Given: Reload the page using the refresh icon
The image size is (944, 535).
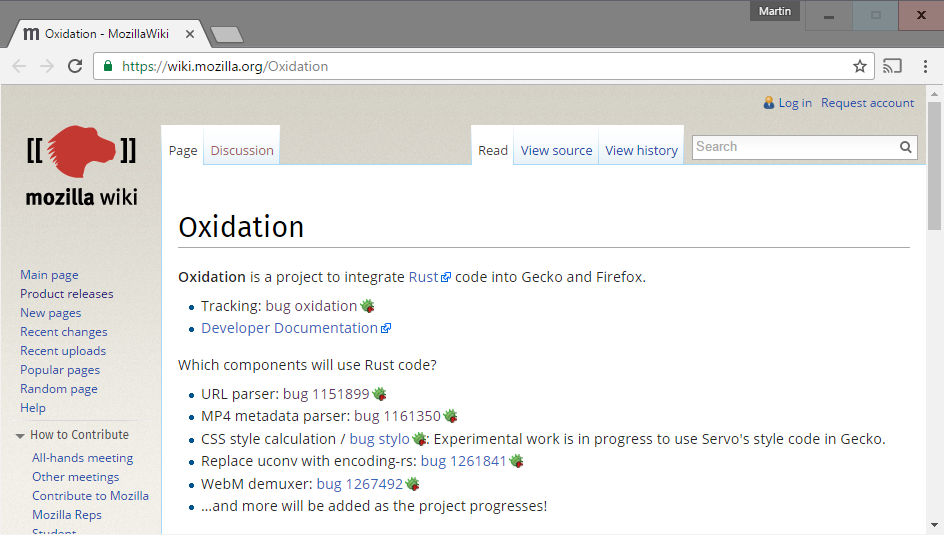Looking at the screenshot, I should [75, 67].
